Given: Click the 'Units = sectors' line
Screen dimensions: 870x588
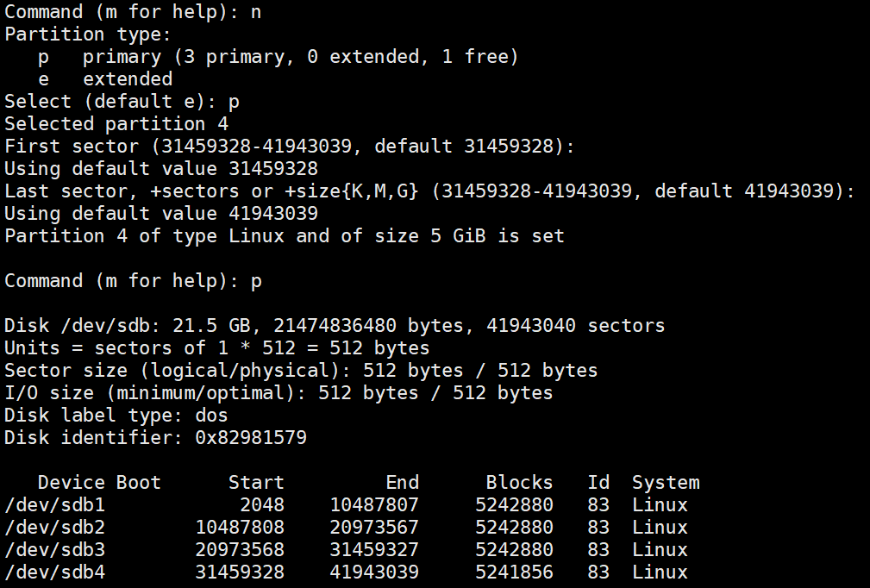Looking at the screenshot, I should pos(216,348).
